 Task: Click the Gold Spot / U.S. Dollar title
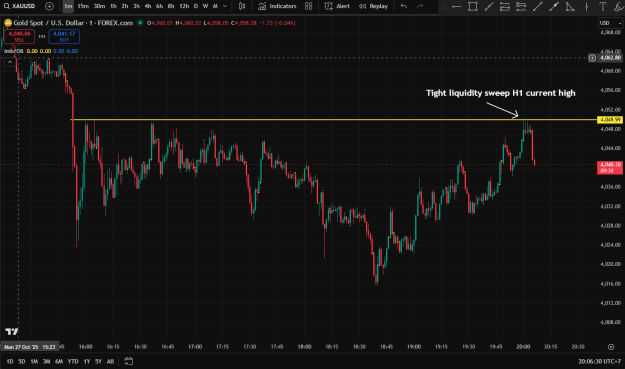tap(73, 23)
